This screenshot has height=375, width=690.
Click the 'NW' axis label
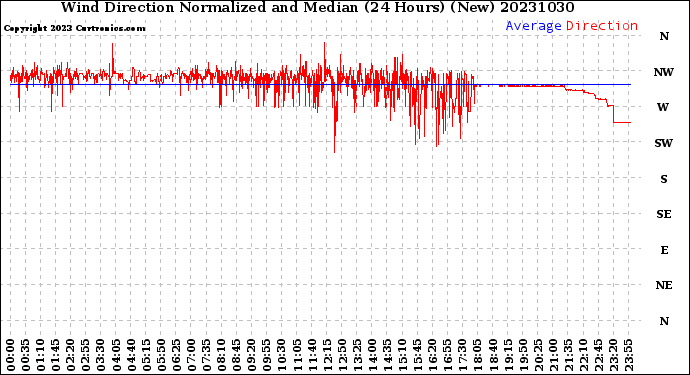(x=664, y=72)
